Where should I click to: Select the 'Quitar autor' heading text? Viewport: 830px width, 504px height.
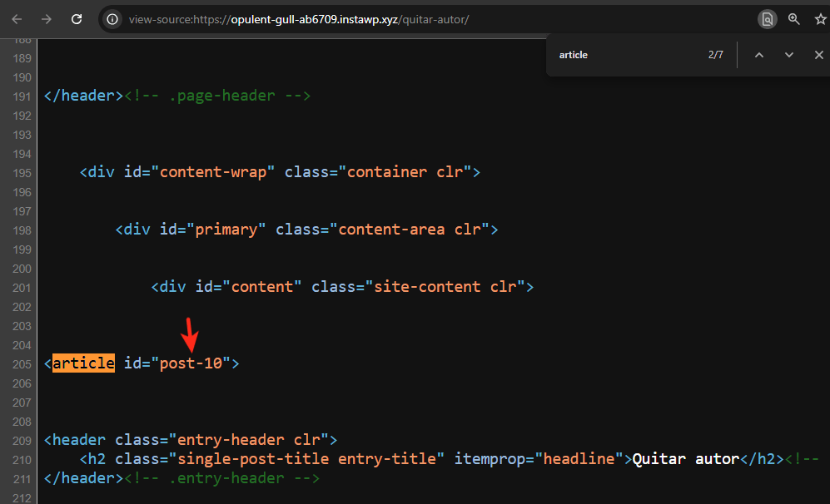click(684, 458)
